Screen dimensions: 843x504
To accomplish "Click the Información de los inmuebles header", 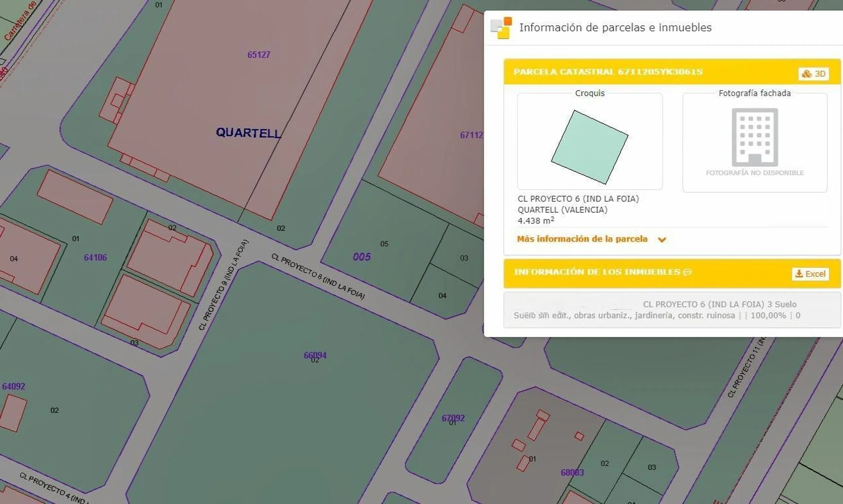I will (597, 272).
